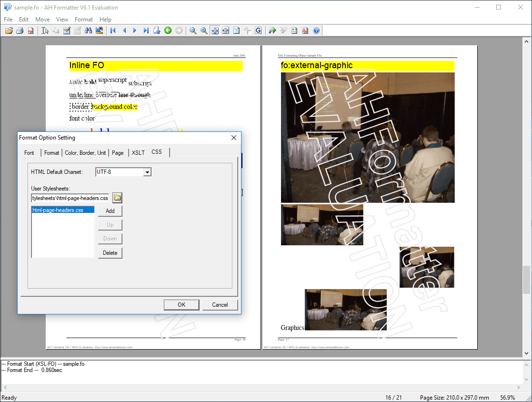
Task: Open the File menu
Action: 8,20
